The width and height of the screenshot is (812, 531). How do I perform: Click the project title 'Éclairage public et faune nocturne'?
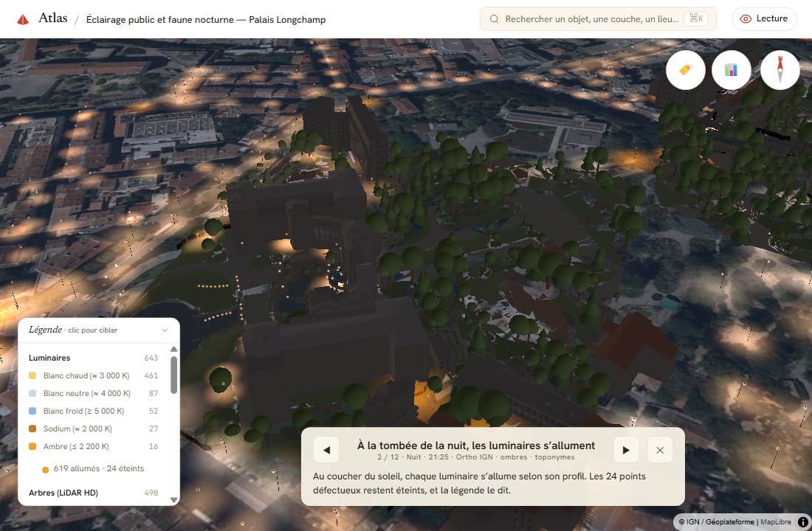coord(206,20)
